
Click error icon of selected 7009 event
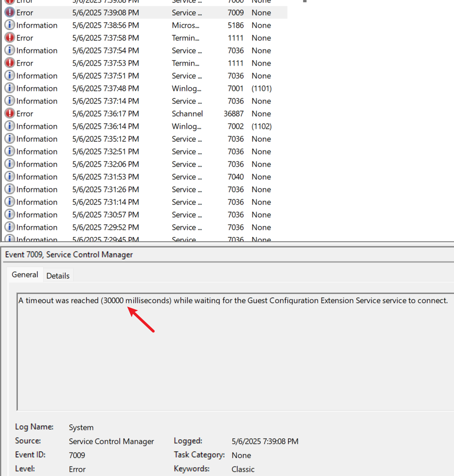[x=9, y=13]
